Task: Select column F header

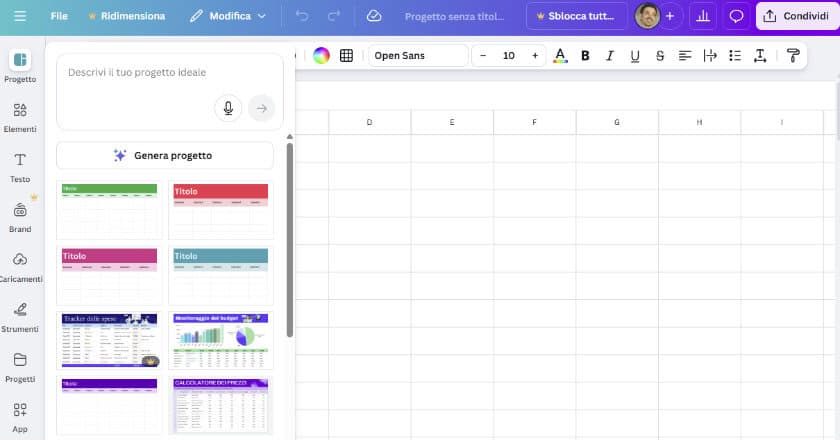Action: (535, 122)
